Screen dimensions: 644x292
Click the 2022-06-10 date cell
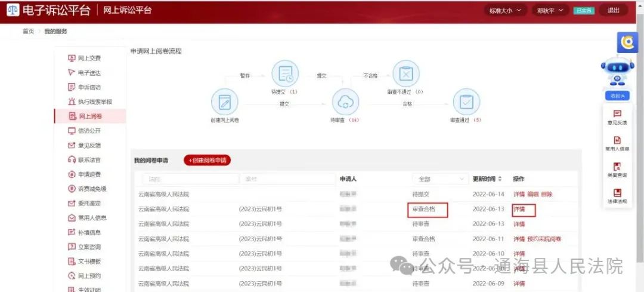tap(488, 254)
